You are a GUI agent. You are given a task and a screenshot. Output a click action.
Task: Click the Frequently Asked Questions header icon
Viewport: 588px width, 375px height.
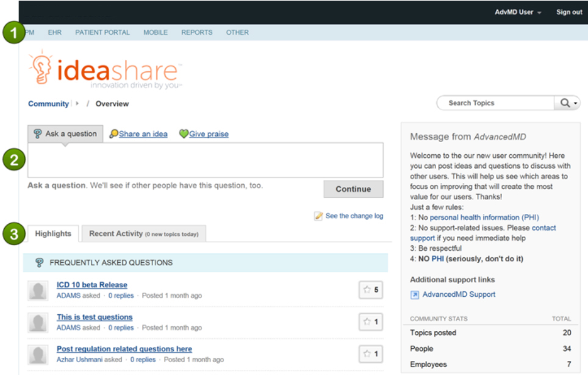pos(40,262)
